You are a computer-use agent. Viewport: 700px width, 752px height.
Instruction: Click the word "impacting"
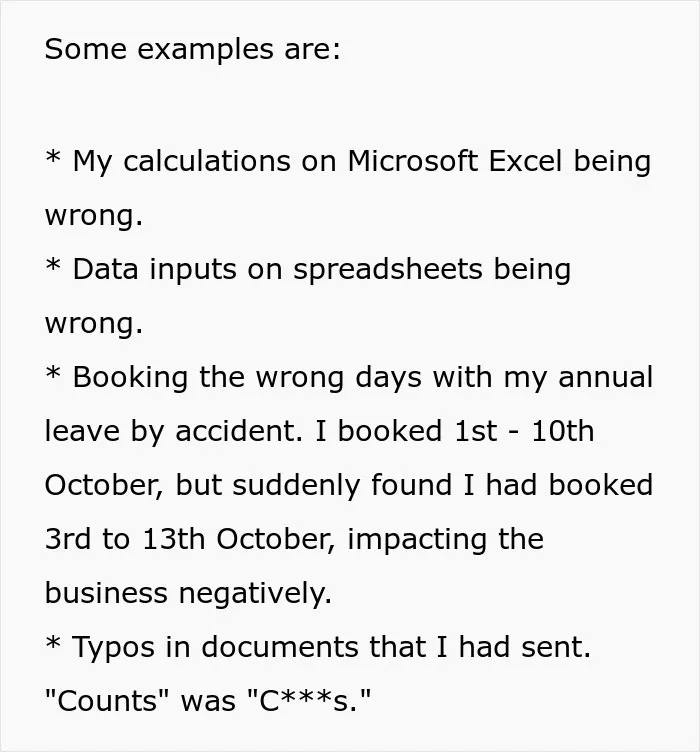pyautogui.click(x=416, y=541)
